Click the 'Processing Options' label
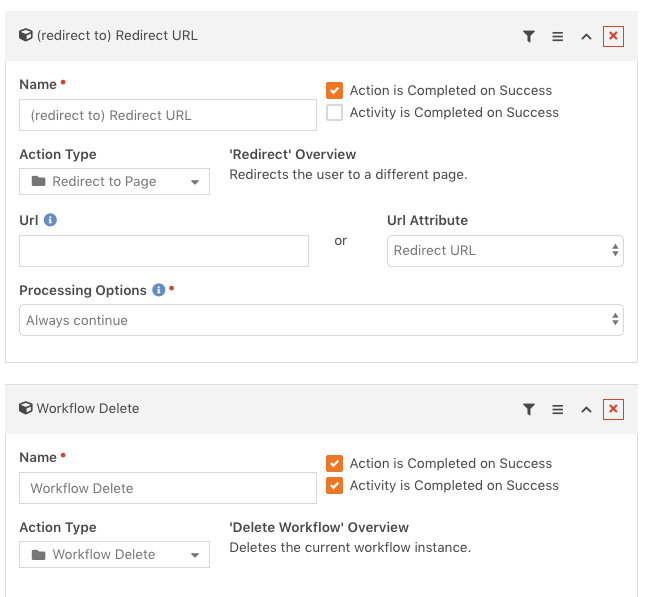The width and height of the screenshot is (645, 597). (83, 290)
